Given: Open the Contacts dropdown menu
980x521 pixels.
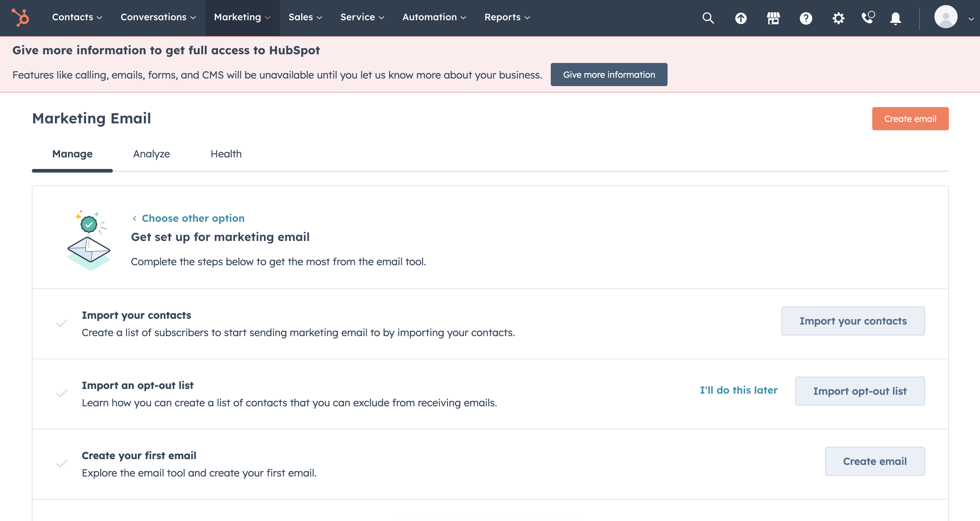Looking at the screenshot, I should pos(77,17).
